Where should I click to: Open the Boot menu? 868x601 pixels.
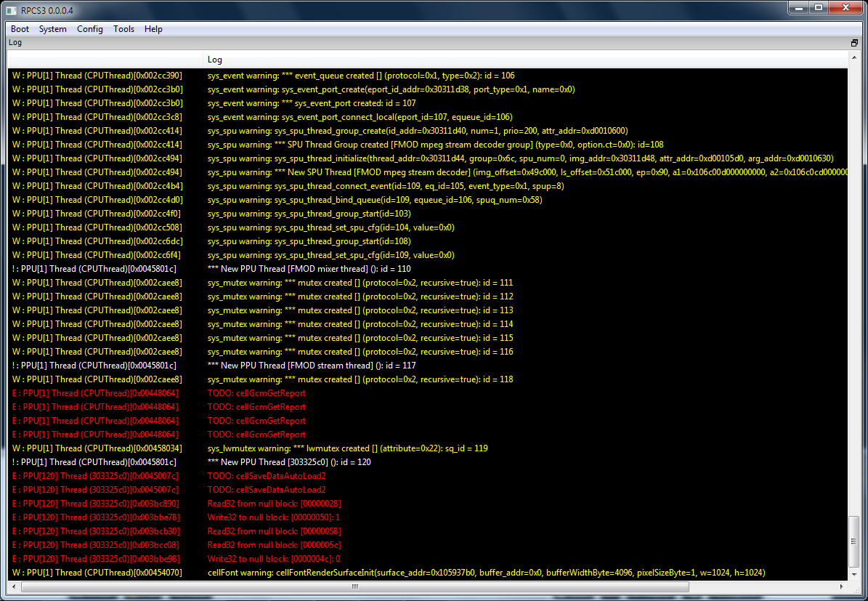pos(20,29)
